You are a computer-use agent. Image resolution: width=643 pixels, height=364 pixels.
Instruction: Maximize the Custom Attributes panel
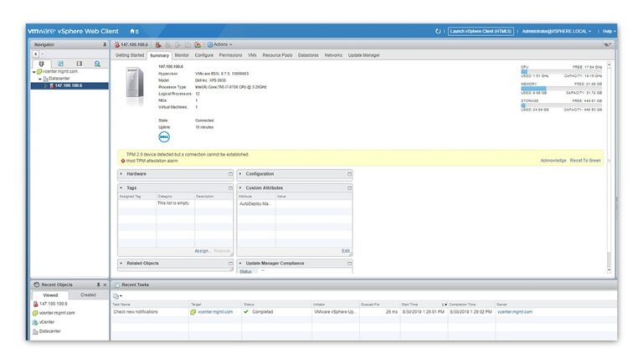[349, 187]
